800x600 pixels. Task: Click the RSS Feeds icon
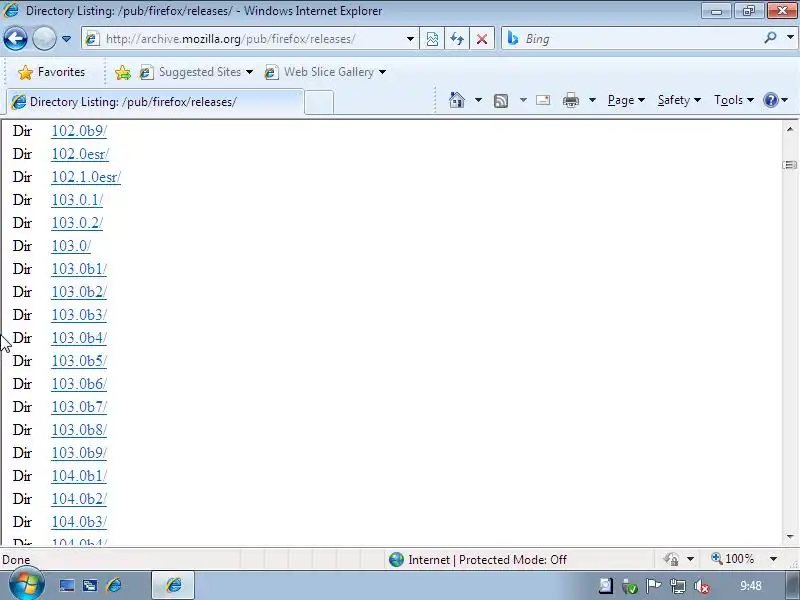501,101
